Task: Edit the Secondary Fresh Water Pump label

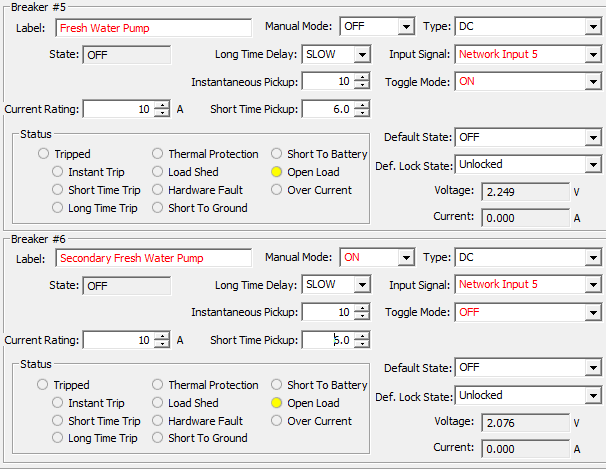Action: [x=153, y=258]
